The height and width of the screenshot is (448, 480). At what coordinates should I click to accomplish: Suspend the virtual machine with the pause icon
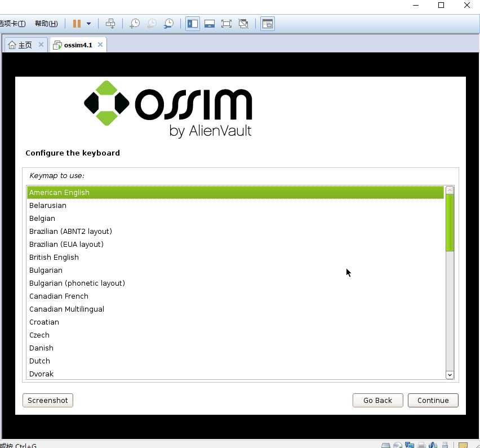click(x=77, y=24)
